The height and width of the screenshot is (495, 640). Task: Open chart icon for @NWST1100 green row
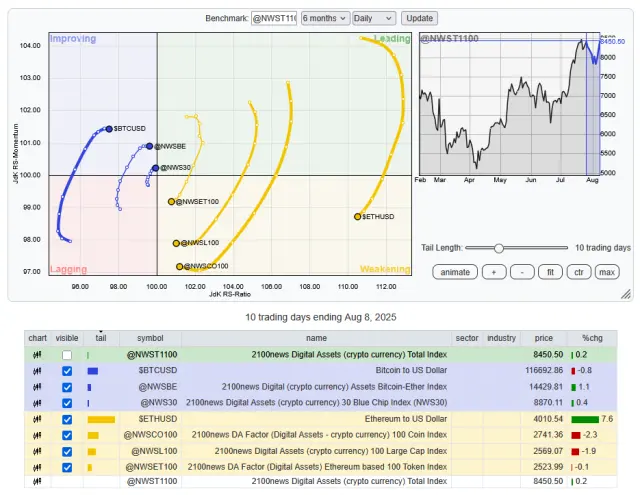(x=37, y=355)
